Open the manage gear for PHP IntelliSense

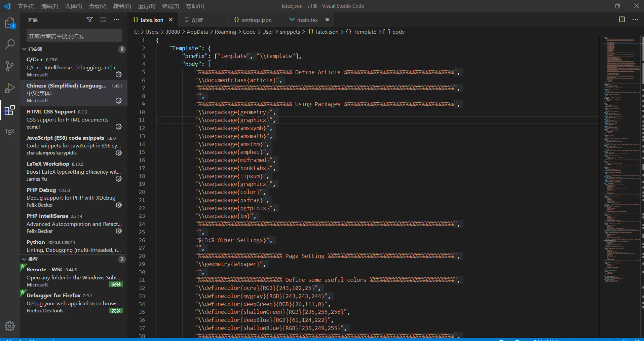pyautogui.click(x=119, y=231)
